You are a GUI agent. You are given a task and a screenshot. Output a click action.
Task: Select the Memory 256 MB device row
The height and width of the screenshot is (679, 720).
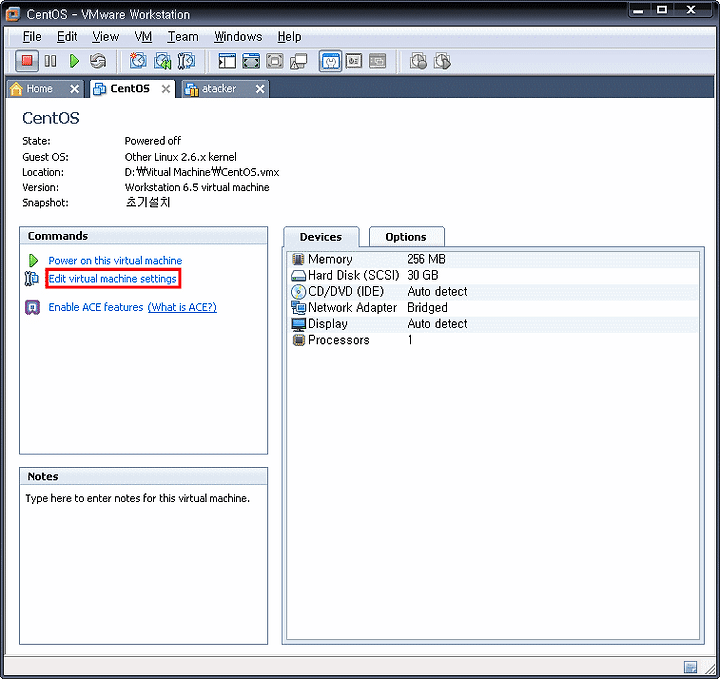coord(493,259)
